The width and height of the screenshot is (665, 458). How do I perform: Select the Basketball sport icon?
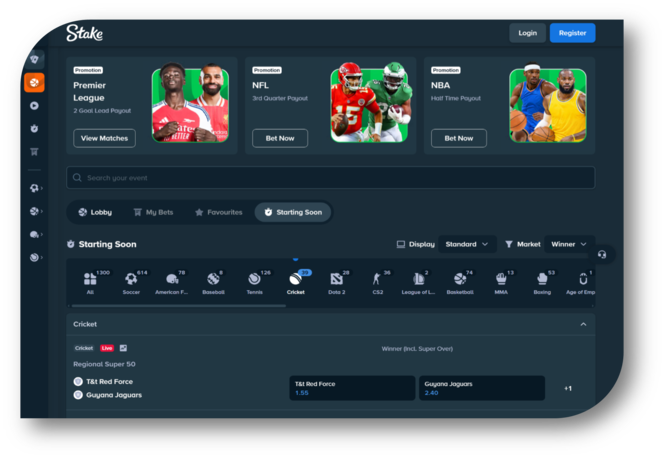pos(460,281)
